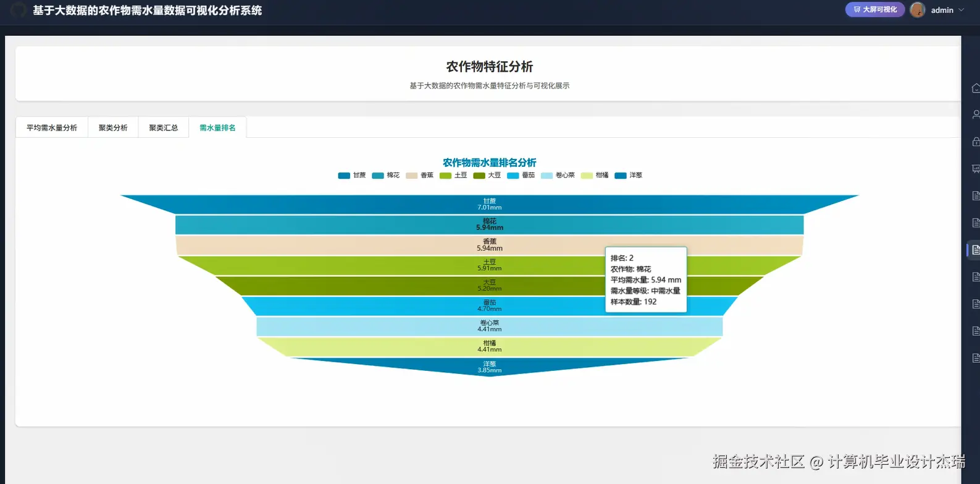
Task: Select the highlighted active document icon in sidebar
Action: point(975,250)
